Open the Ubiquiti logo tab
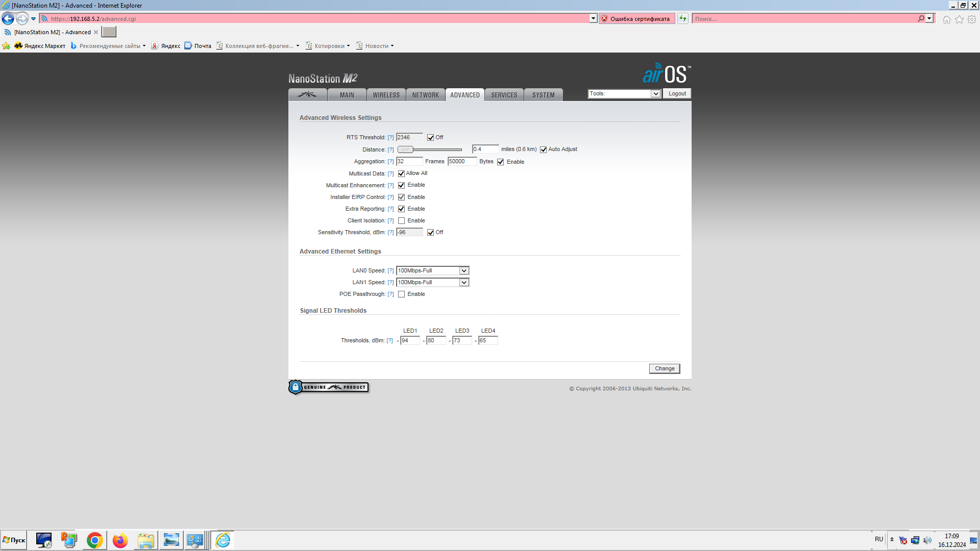This screenshot has height=551, width=980. pyautogui.click(x=307, y=95)
